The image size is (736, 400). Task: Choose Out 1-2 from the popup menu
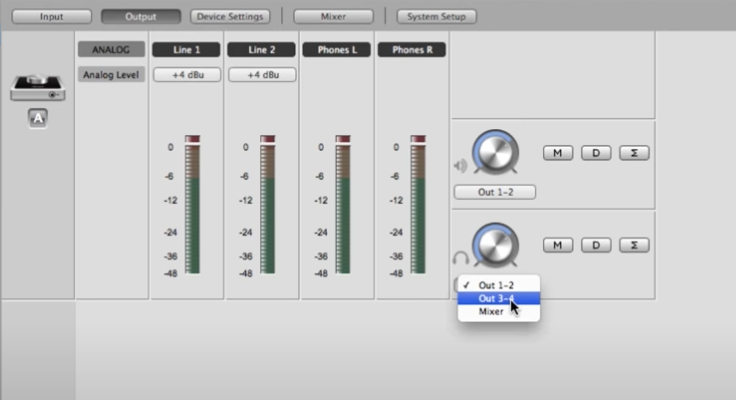(498, 285)
